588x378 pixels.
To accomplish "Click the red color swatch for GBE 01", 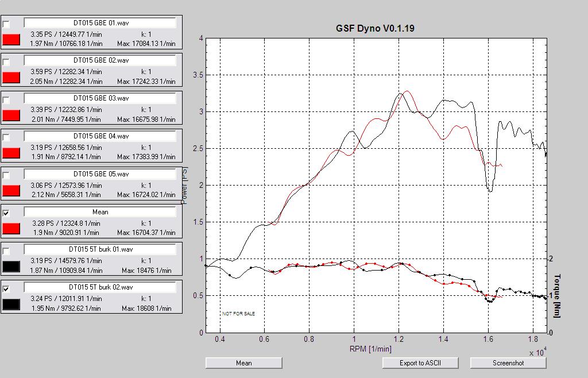I will pyautogui.click(x=11, y=40).
